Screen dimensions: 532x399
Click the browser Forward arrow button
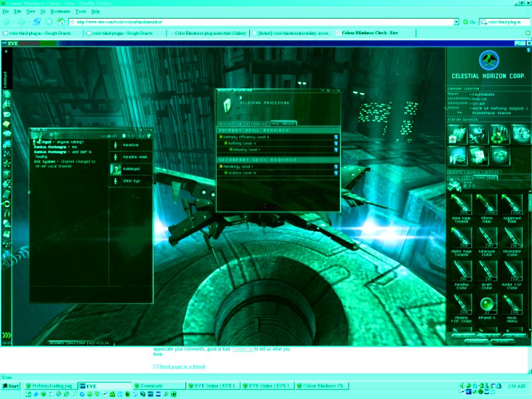21,22
